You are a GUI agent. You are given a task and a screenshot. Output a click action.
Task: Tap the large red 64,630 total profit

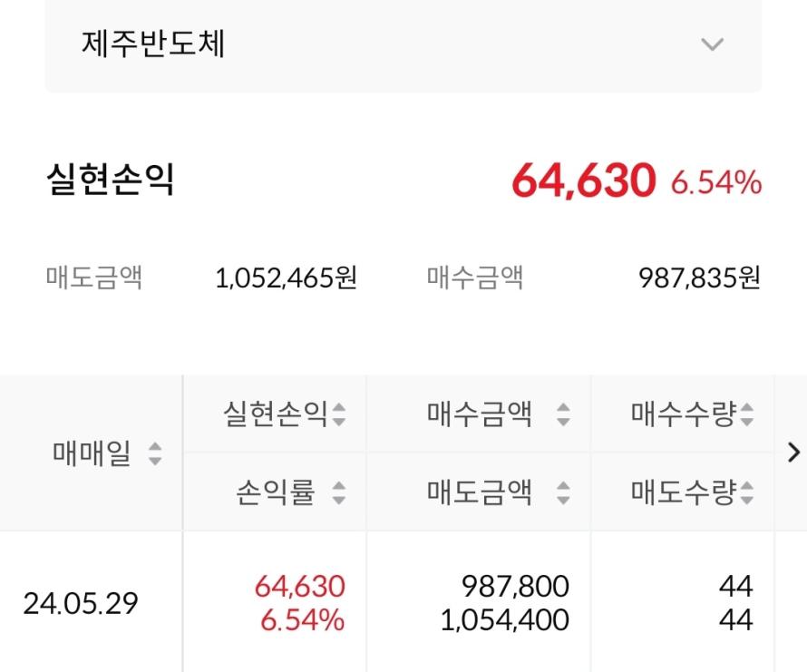pyautogui.click(x=583, y=180)
